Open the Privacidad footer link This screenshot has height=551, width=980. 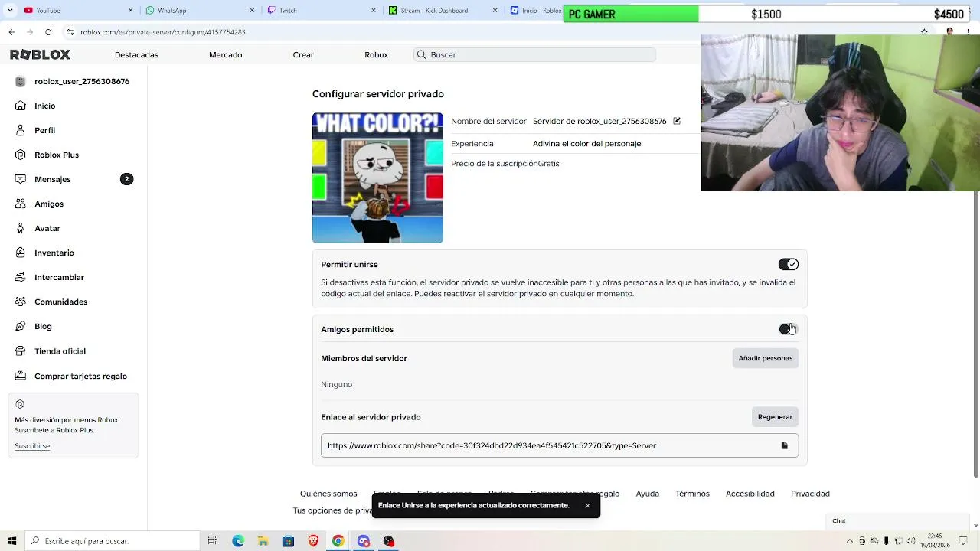point(810,494)
